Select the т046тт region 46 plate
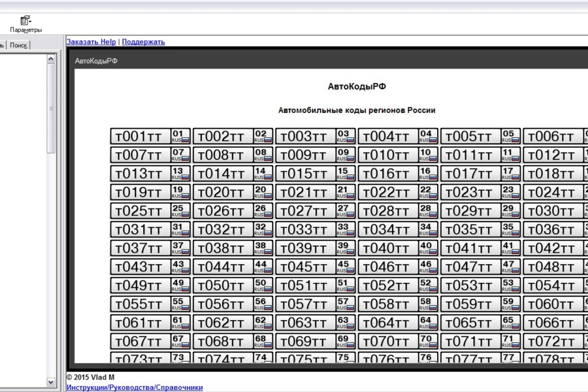588x392 pixels. pos(398,267)
